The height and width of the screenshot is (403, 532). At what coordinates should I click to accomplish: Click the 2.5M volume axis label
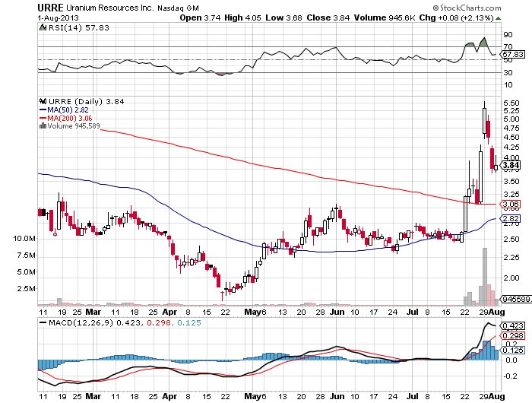click(26, 289)
